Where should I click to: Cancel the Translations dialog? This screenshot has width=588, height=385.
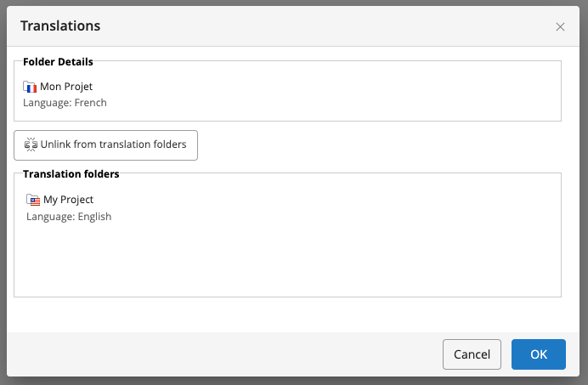pos(472,354)
